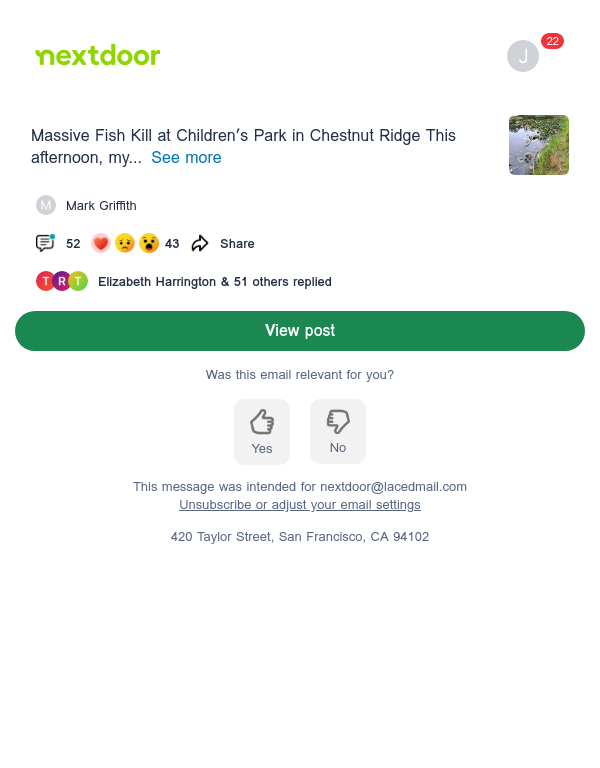600x768 pixels.
Task: Open Elizabeth Harrington & 51 others replied
Action: (x=215, y=282)
